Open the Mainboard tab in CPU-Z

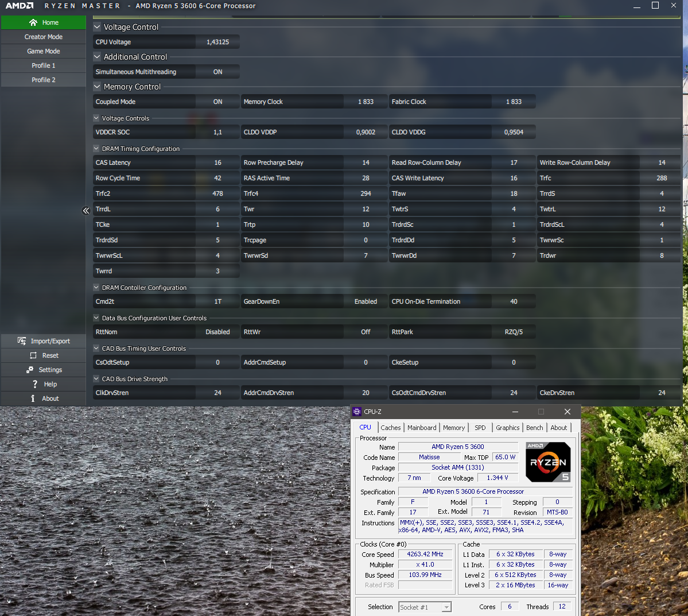click(422, 428)
